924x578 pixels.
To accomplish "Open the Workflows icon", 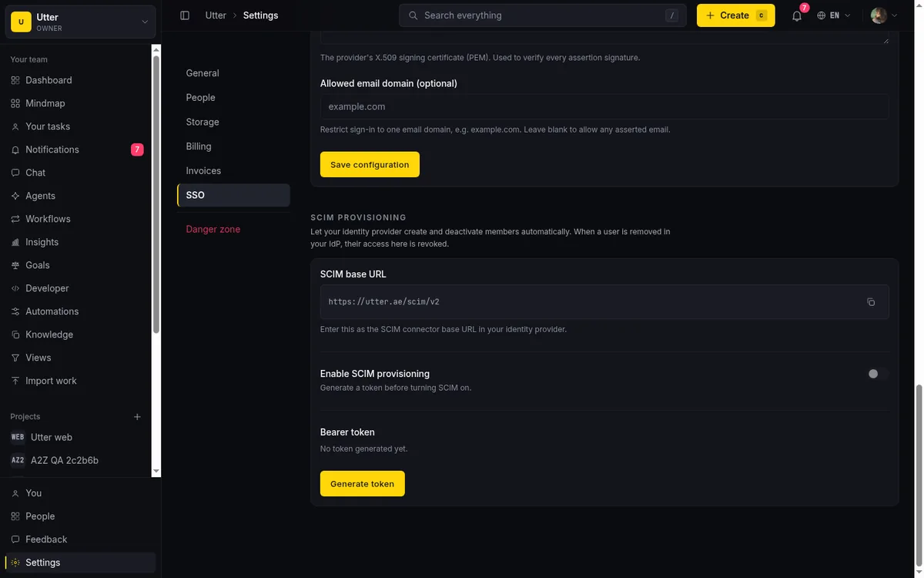I will tap(15, 219).
